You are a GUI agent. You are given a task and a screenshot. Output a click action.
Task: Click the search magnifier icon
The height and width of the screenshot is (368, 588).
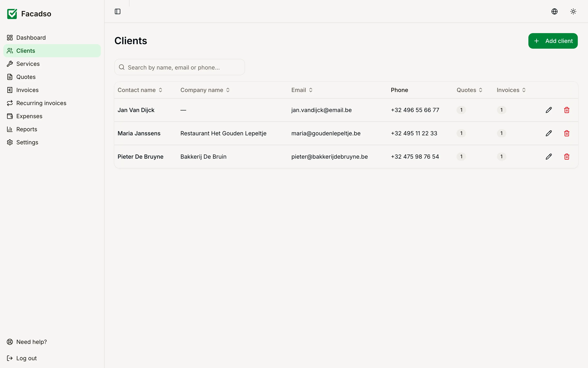pyautogui.click(x=122, y=67)
